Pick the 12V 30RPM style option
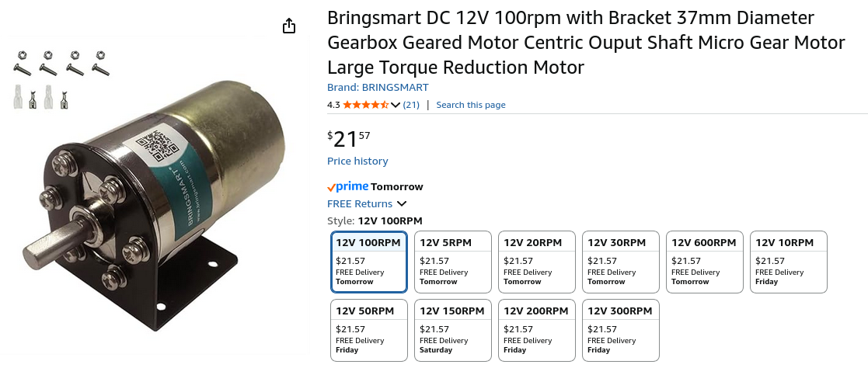This screenshot has width=868, height=368. (x=621, y=262)
